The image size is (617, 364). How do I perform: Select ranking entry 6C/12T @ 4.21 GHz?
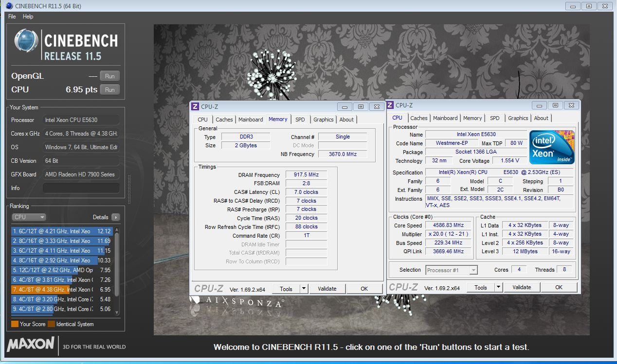click(x=62, y=231)
